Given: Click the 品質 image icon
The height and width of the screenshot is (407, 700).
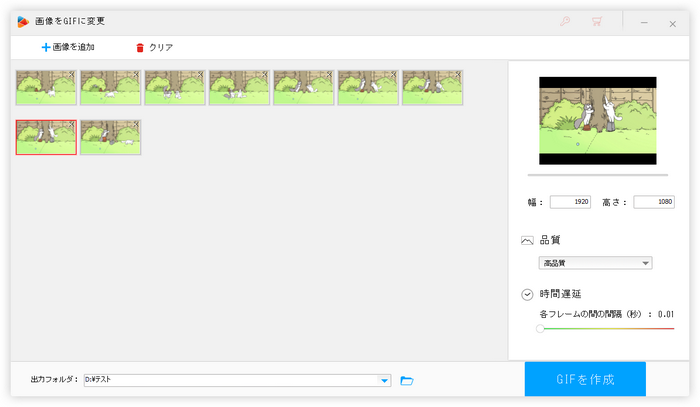Looking at the screenshot, I should [527, 241].
